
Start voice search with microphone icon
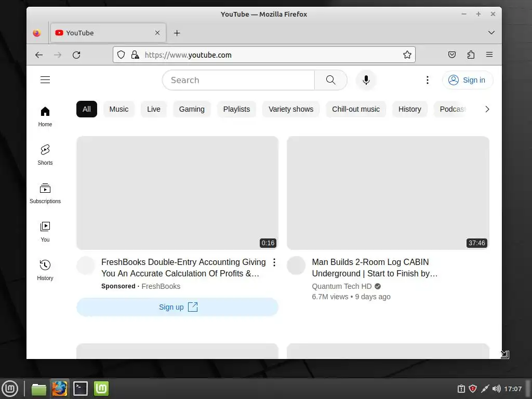click(x=366, y=80)
